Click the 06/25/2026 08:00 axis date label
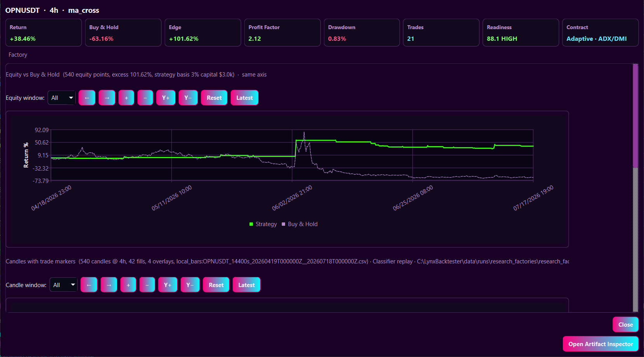The width and height of the screenshot is (644, 357). [x=413, y=198]
